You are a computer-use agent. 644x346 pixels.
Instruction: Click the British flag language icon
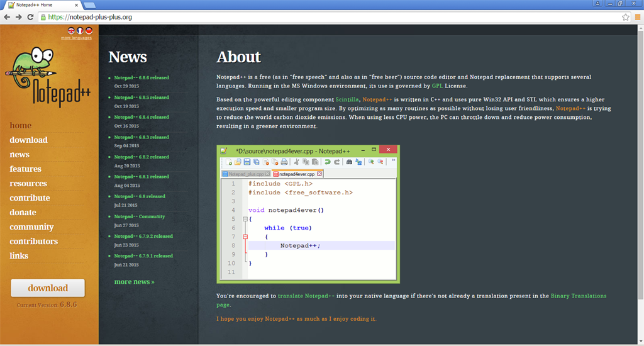pos(71,30)
